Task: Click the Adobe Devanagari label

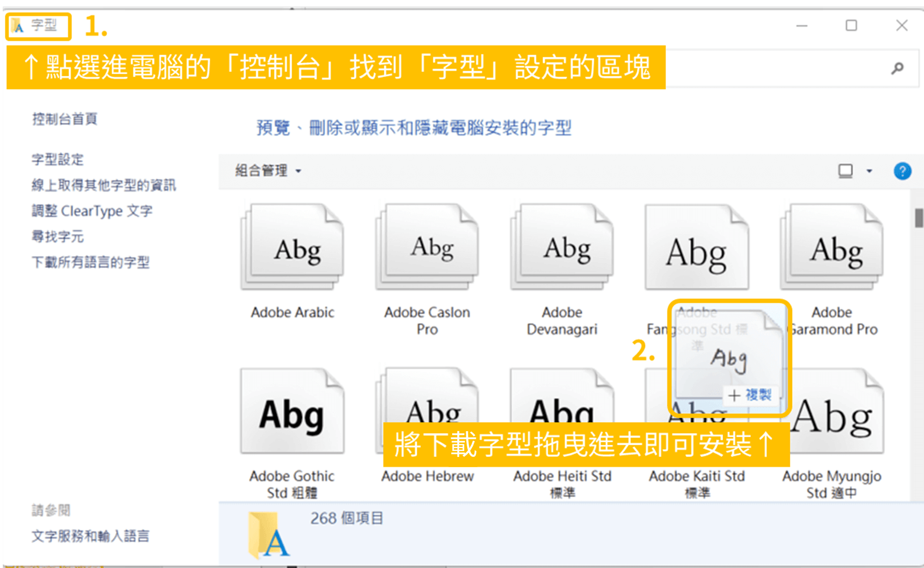Action: 562,321
